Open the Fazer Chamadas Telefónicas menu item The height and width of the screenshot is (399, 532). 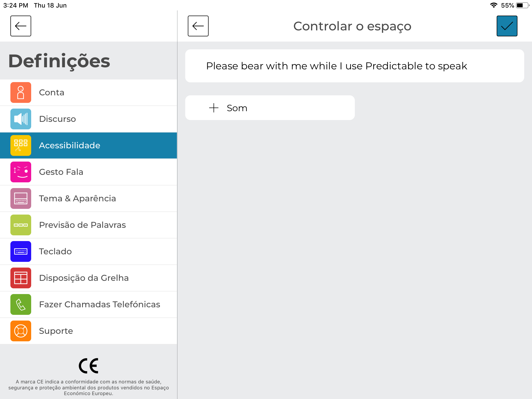coord(89,304)
